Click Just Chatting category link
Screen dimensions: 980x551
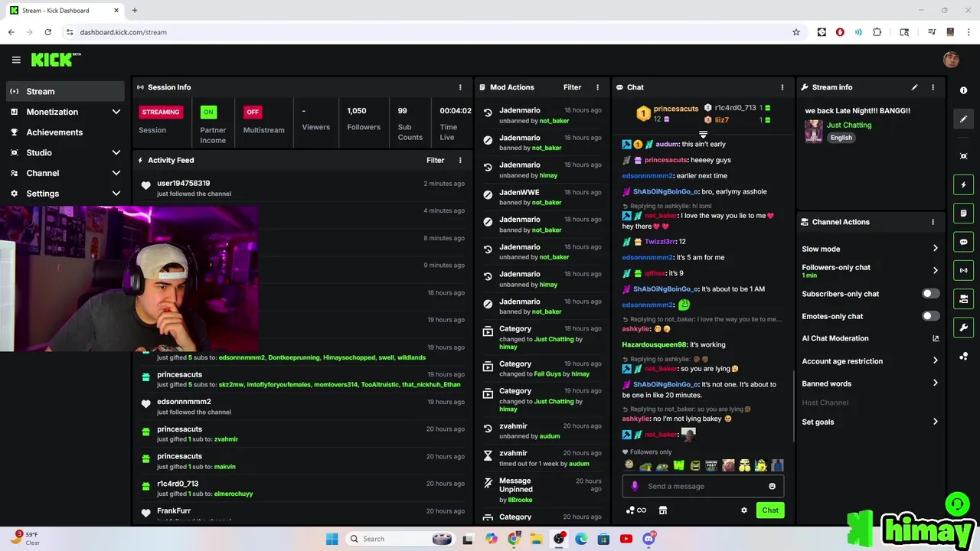click(x=848, y=125)
